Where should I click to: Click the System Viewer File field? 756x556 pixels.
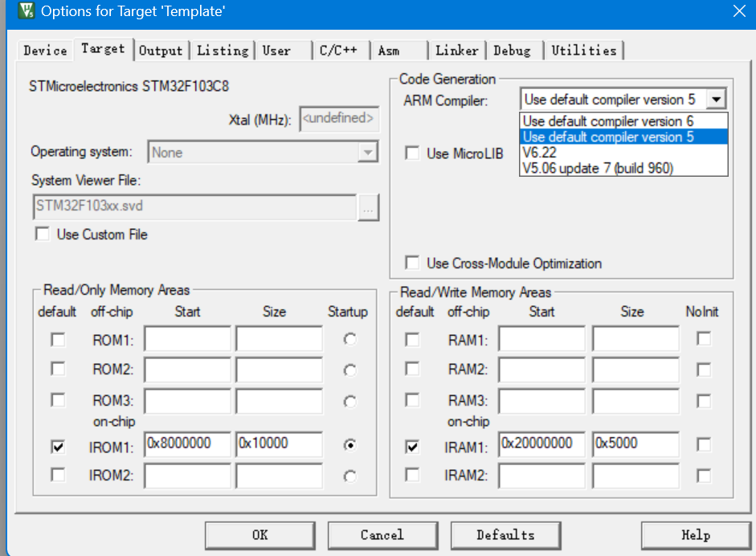194,206
